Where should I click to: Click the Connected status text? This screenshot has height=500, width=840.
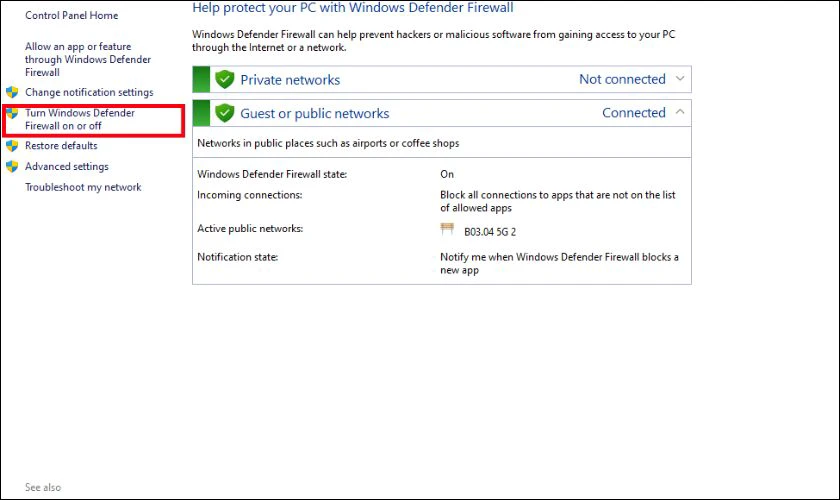click(634, 113)
